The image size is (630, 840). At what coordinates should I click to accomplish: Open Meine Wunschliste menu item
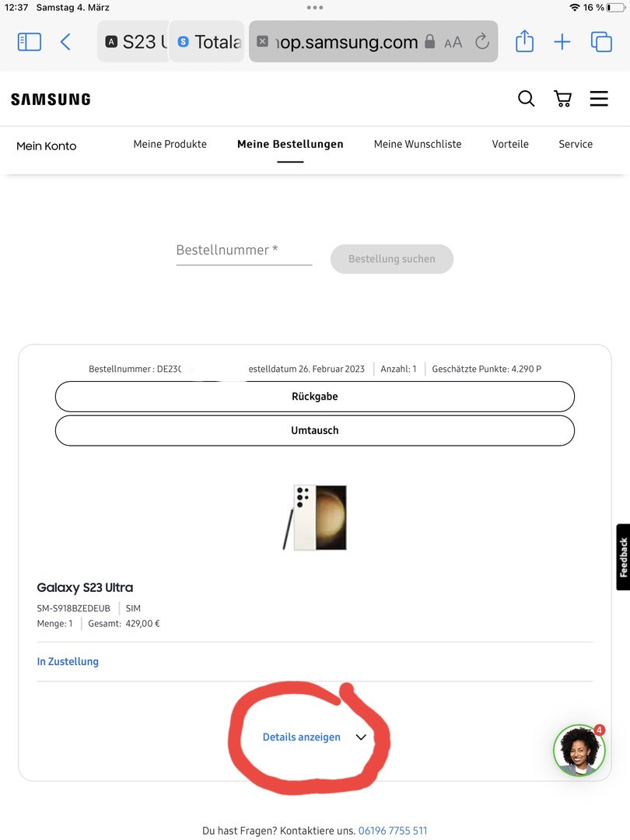point(418,144)
